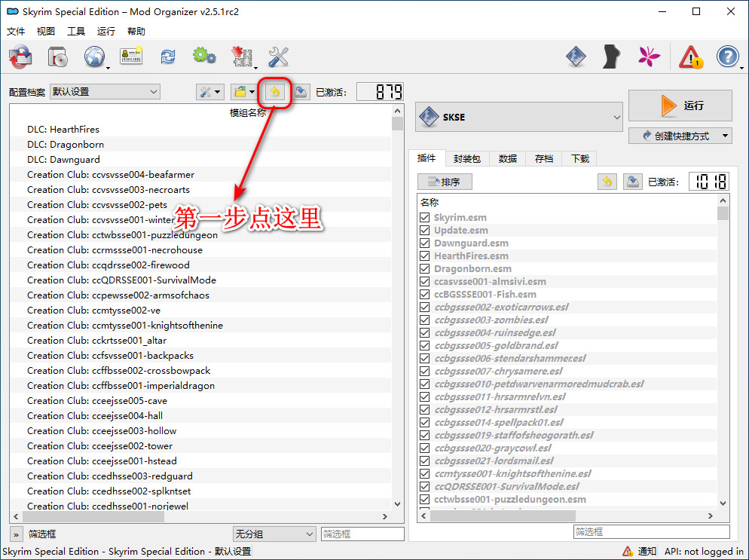Open the 工具 menu
The width and height of the screenshot is (749, 560).
tap(76, 32)
